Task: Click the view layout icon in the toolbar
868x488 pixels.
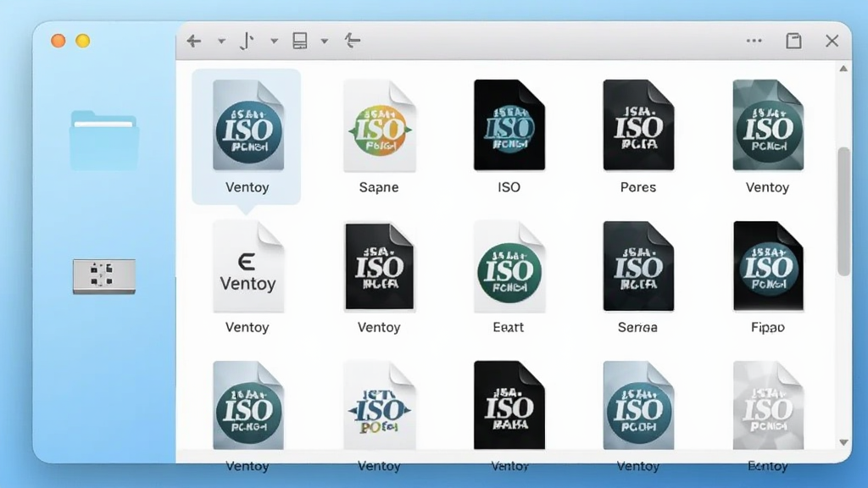Action: tap(300, 41)
